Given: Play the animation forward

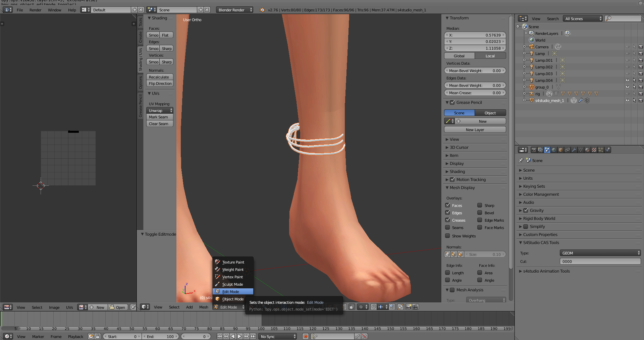Looking at the screenshot, I should [x=239, y=336].
